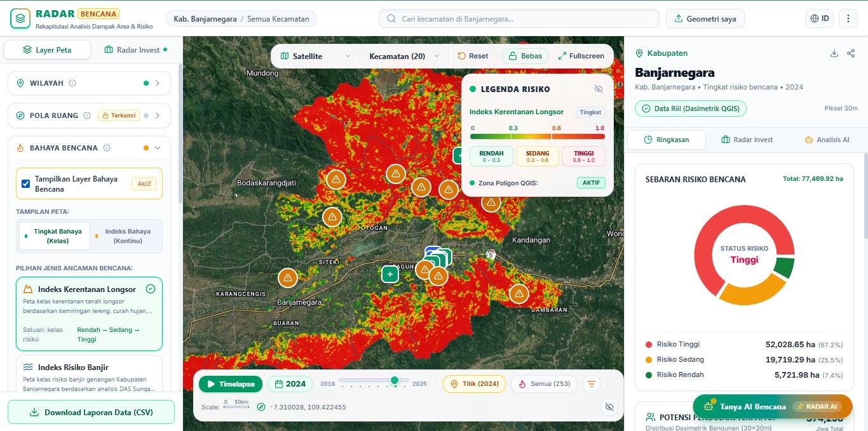Focus the Cari kecamatan search field
This screenshot has width=868, height=431.
(519, 18)
